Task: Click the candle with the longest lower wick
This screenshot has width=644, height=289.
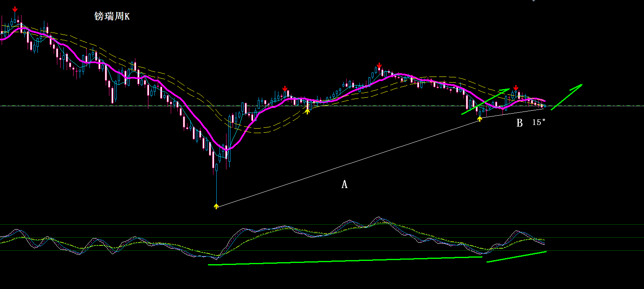Action: [x=217, y=183]
